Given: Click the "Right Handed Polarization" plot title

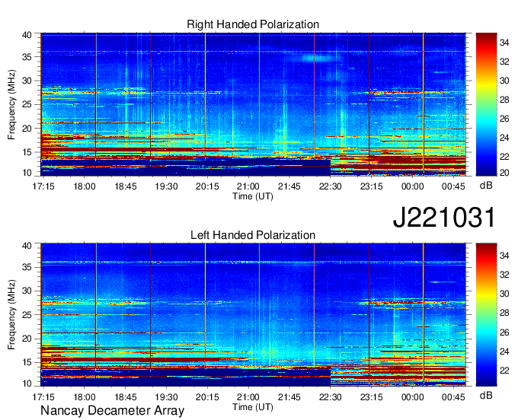Looking at the screenshot, I should (253, 24).
